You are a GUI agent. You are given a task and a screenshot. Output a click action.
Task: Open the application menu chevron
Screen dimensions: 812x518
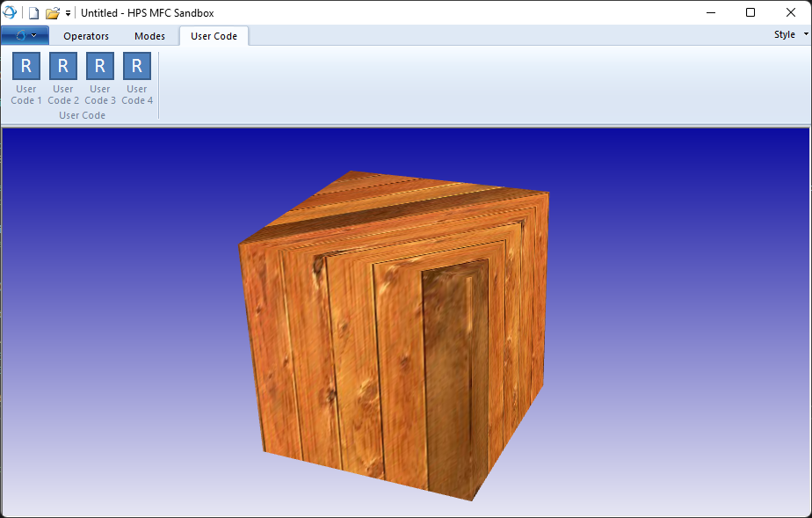(x=36, y=35)
